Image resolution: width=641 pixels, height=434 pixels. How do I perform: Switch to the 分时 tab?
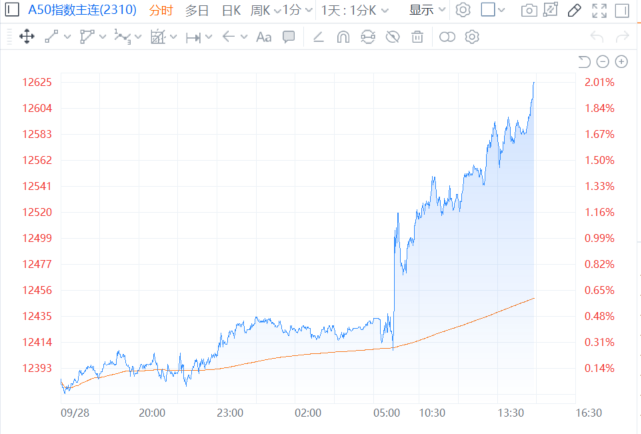(x=160, y=11)
